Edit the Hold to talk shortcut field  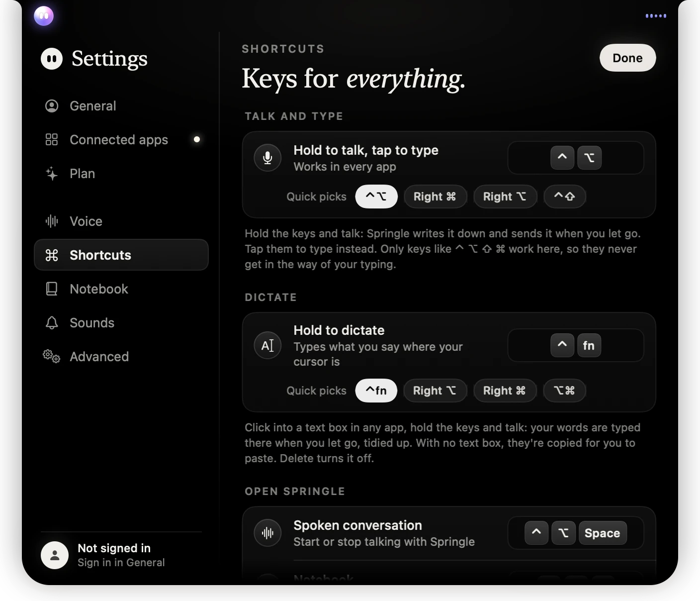(576, 158)
